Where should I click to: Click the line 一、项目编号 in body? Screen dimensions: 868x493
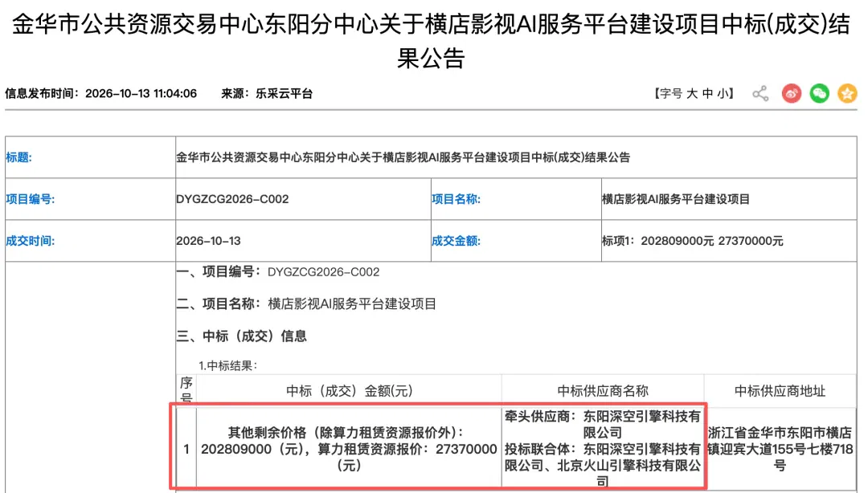pyautogui.click(x=278, y=271)
